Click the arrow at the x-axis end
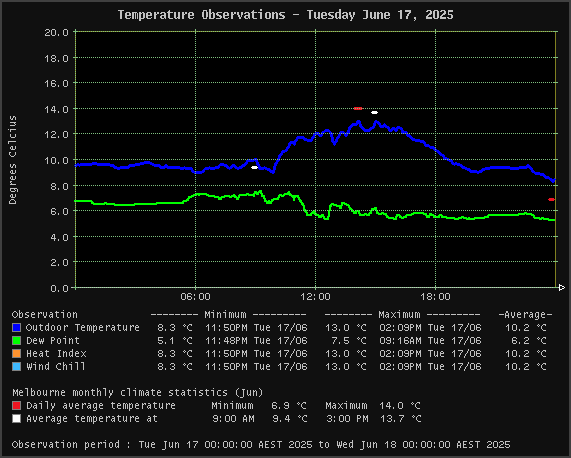The image size is (571, 458). point(562,288)
